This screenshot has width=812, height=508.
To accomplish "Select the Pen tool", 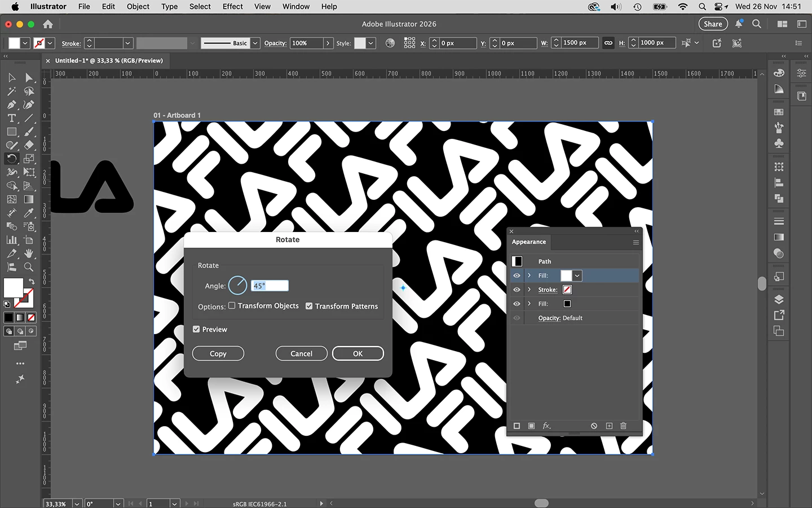I will click(11, 104).
